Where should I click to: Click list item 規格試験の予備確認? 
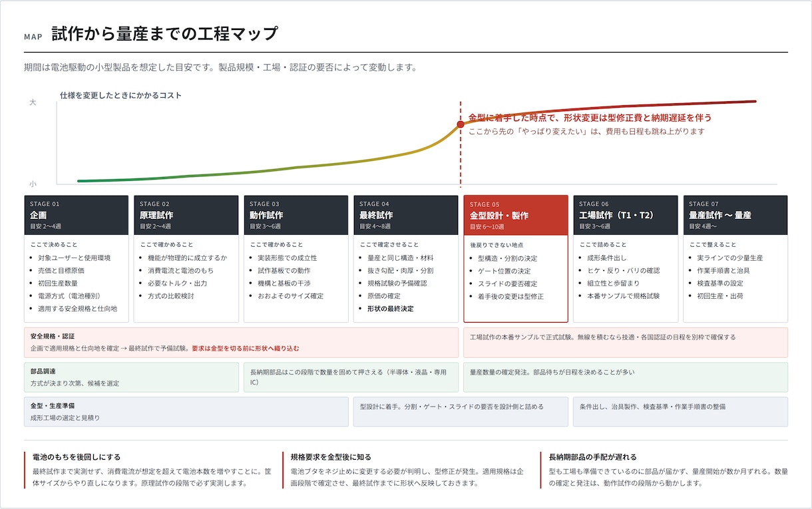(x=397, y=283)
